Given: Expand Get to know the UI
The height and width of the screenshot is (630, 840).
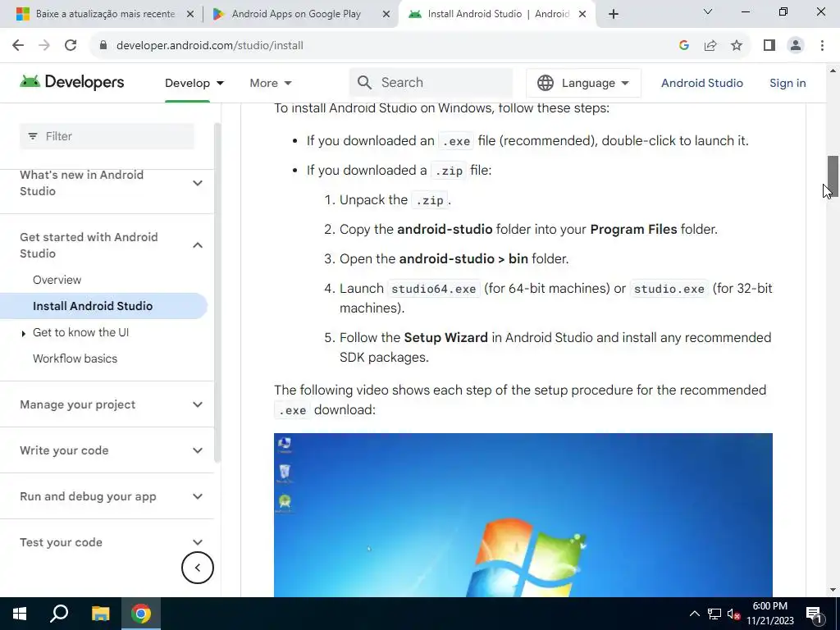Looking at the screenshot, I should pos(23,334).
